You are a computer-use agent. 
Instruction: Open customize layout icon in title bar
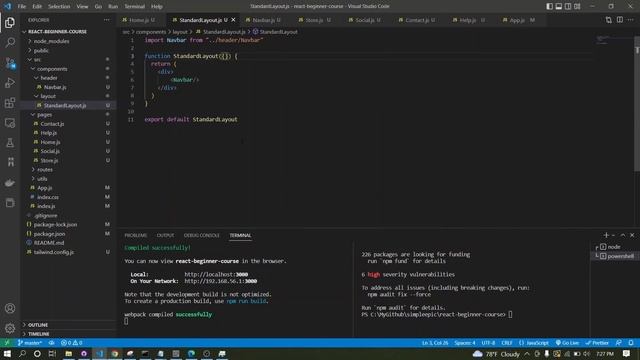(577, 6)
